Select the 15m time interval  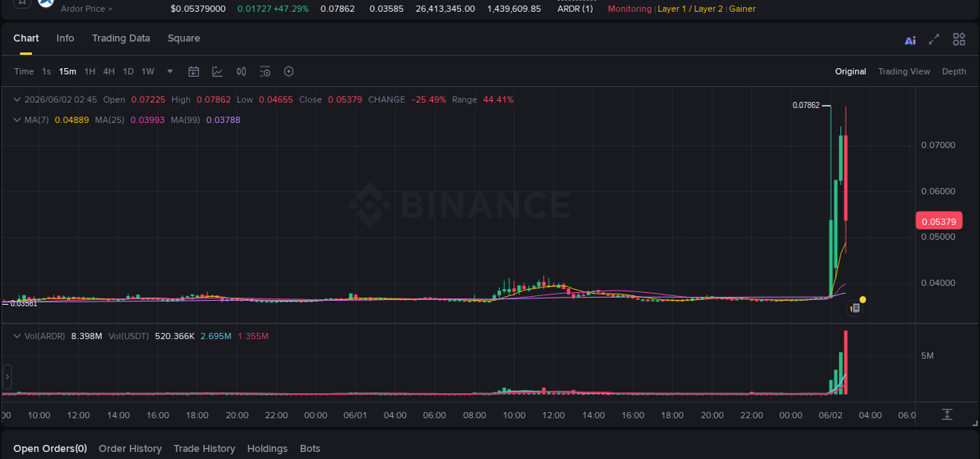[x=67, y=71]
